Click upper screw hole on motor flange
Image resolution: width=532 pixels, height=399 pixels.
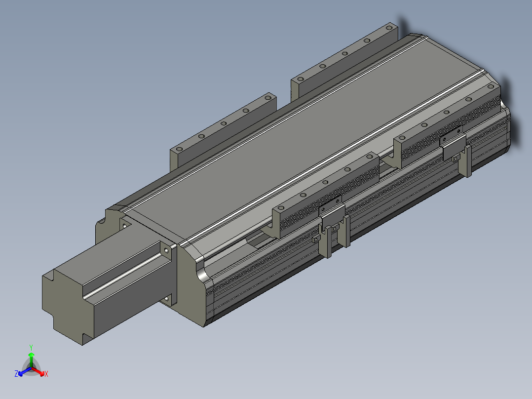(x=166, y=250)
